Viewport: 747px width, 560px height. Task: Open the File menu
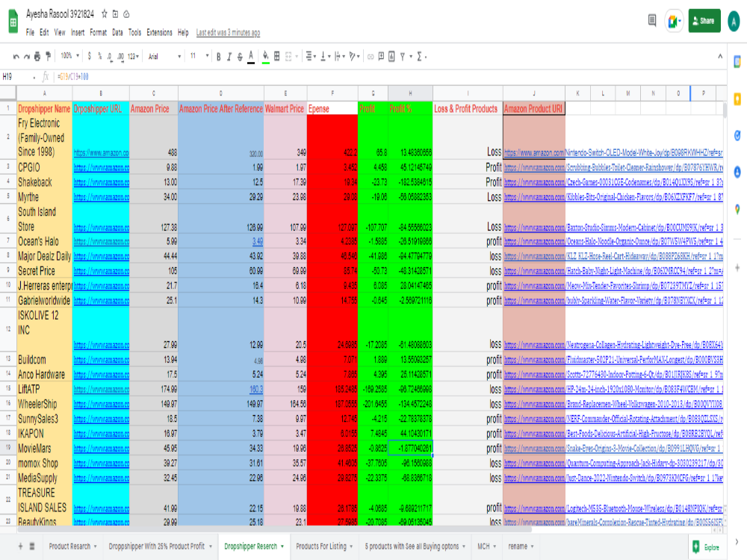click(x=30, y=32)
